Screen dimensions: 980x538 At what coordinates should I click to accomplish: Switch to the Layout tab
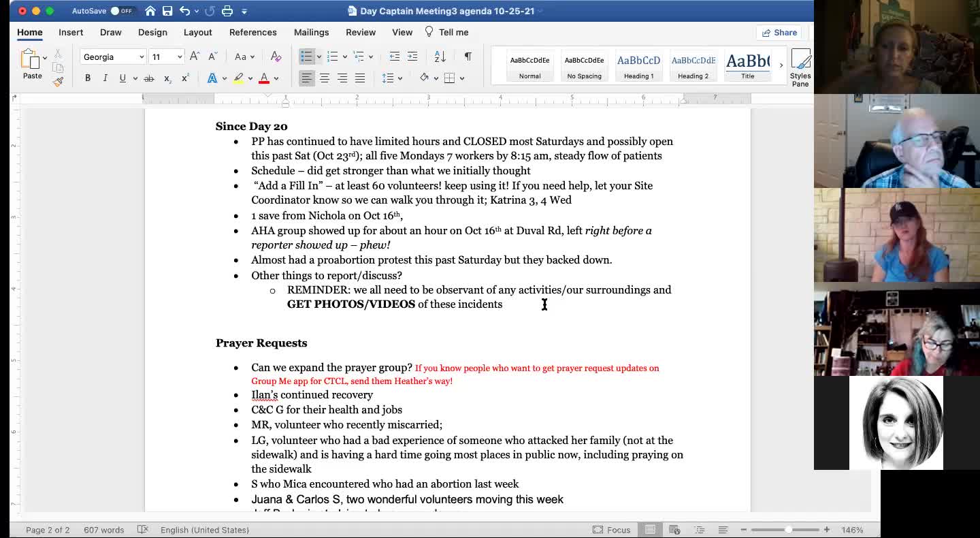[x=198, y=32]
